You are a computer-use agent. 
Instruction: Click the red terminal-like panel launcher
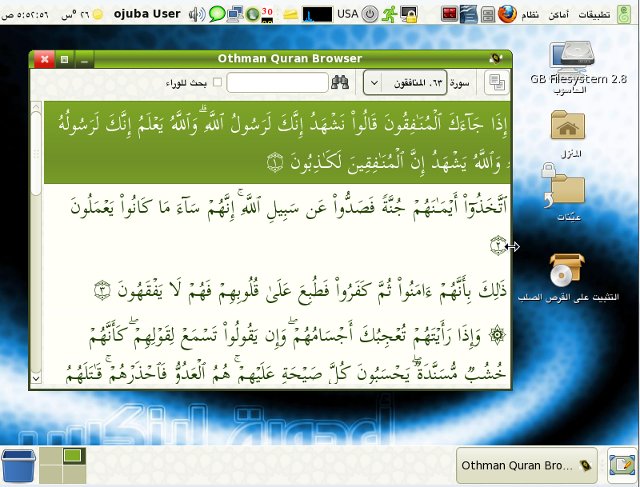coord(449,14)
